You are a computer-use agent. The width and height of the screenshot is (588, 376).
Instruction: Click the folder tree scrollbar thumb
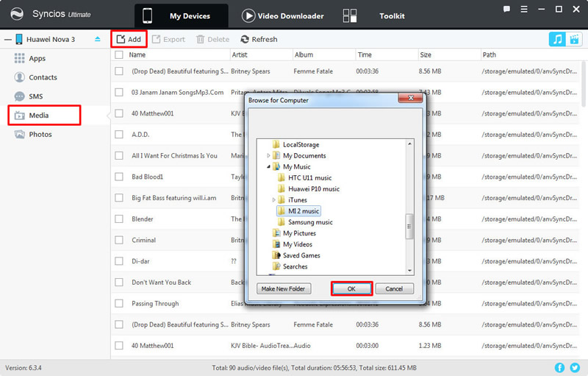coord(409,227)
